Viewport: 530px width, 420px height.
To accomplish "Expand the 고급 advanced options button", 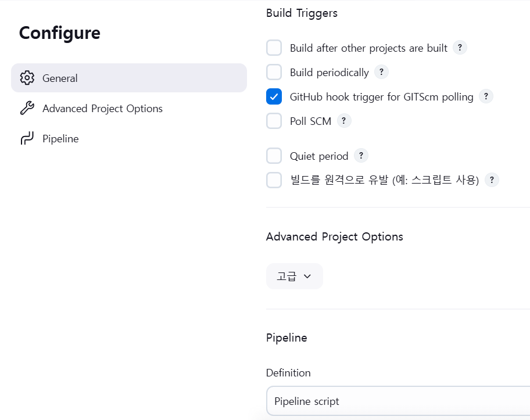I will 295,276.
